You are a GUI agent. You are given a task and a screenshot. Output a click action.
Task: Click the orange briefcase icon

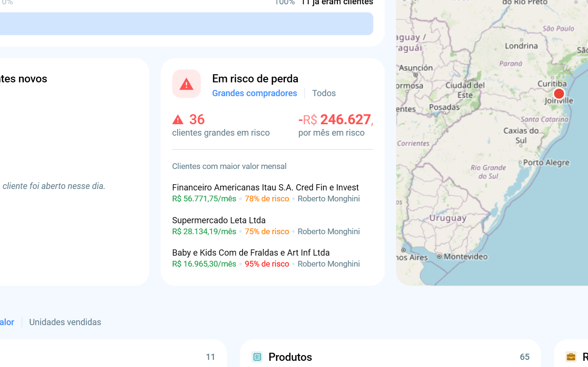[571, 357]
